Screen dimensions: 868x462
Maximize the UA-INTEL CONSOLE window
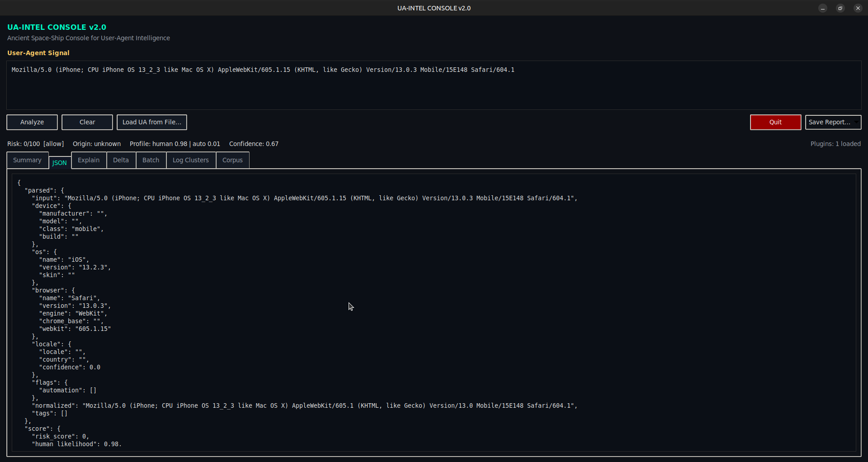click(x=840, y=8)
